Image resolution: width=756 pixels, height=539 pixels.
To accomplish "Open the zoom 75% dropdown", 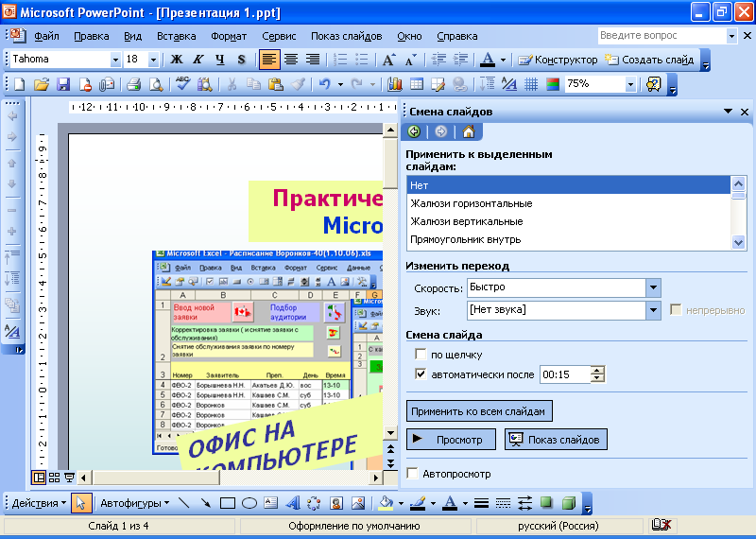I will (630, 85).
